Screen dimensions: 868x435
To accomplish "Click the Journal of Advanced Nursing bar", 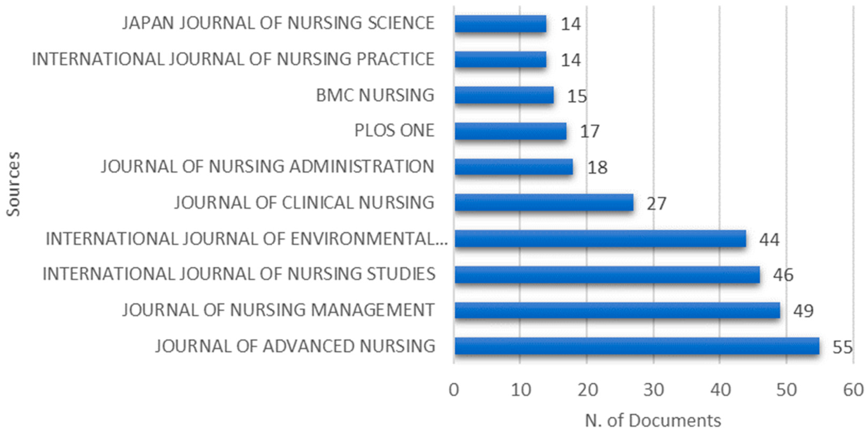I will coord(637,346).
